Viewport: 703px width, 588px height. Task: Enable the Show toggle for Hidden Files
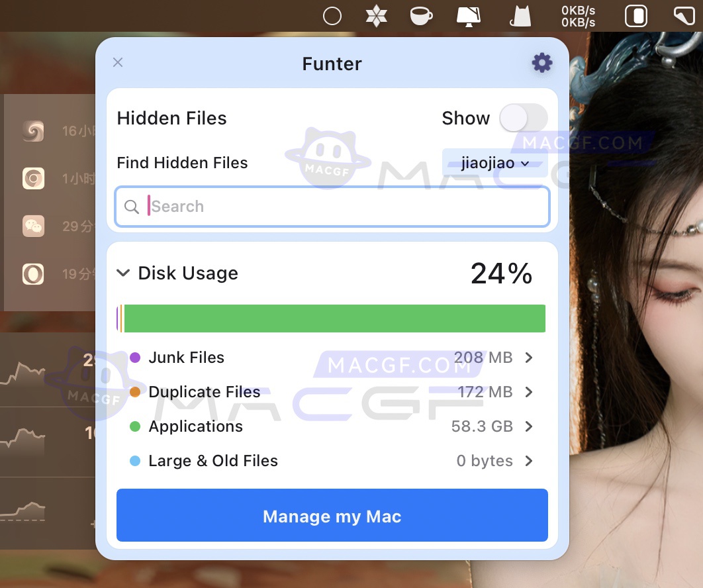click(524, 118)
